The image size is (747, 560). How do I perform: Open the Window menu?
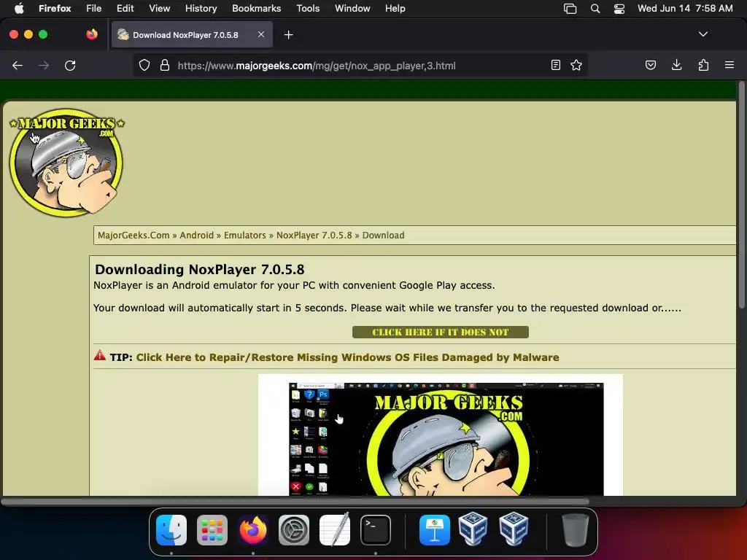point(352,9)
